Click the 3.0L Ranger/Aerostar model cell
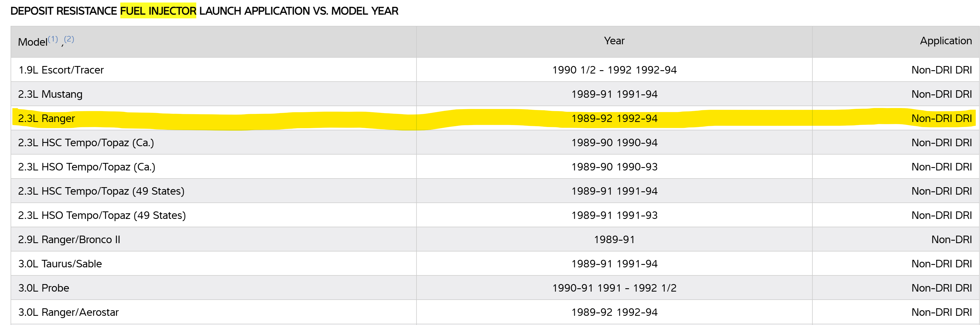 tap(68, 312)
